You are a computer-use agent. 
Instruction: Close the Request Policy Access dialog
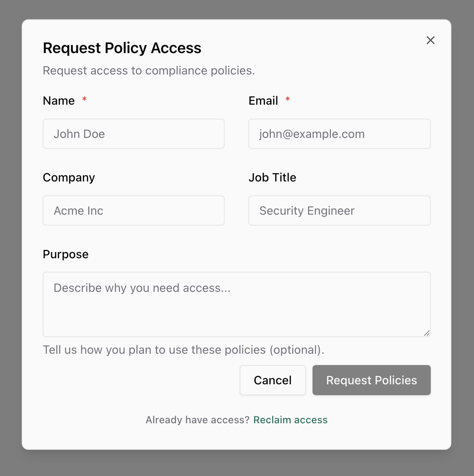pos(430,40)
